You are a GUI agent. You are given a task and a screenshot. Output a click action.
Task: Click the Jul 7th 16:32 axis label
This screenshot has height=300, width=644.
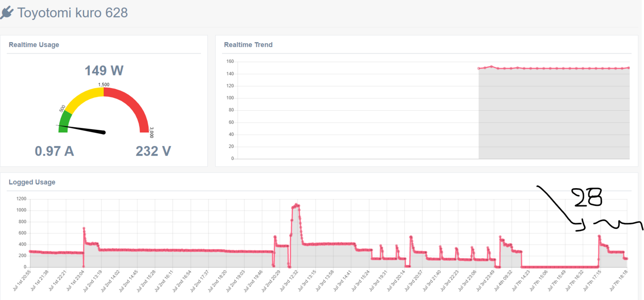574,280
